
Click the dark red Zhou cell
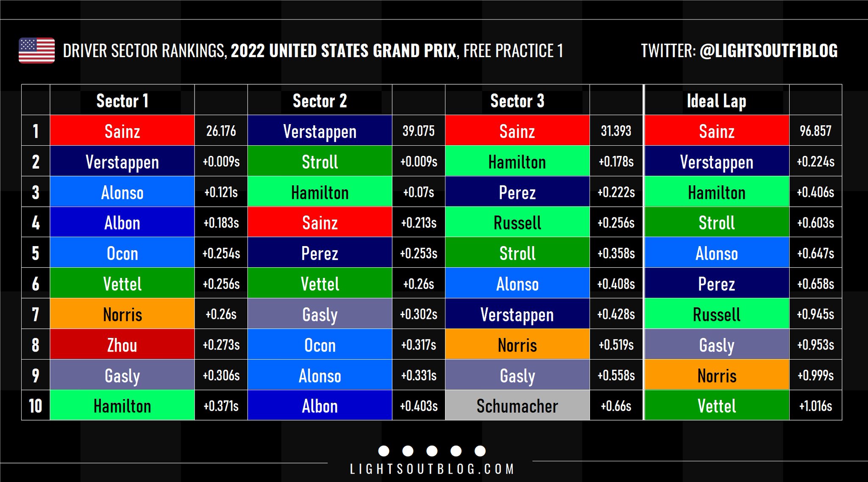click(x=122, y=345)
